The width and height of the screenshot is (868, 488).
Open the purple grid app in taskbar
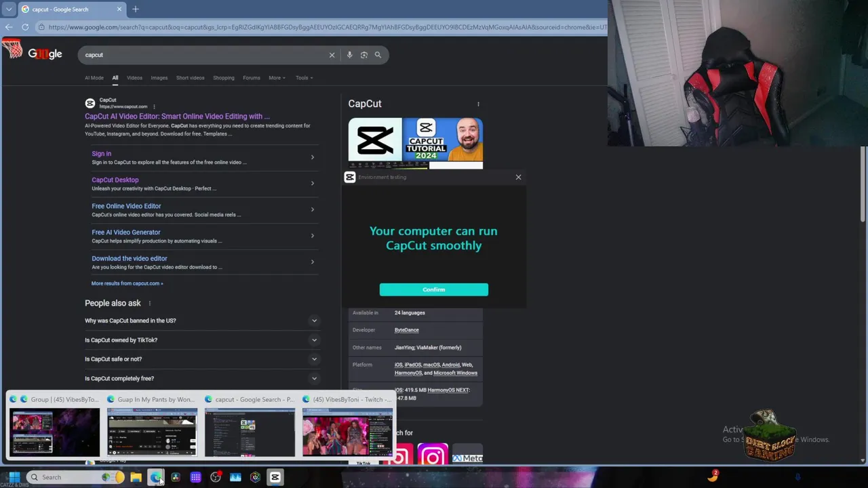(195, 477)
